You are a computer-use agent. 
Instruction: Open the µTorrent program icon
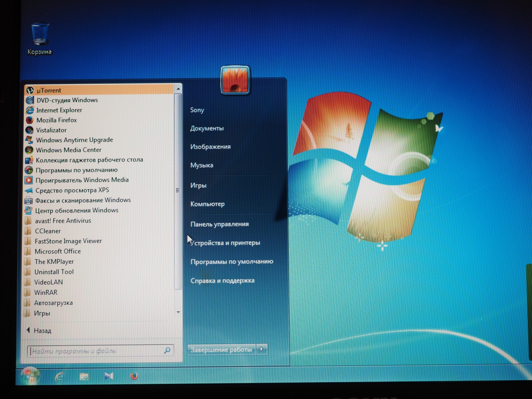(x=30, y=91)
